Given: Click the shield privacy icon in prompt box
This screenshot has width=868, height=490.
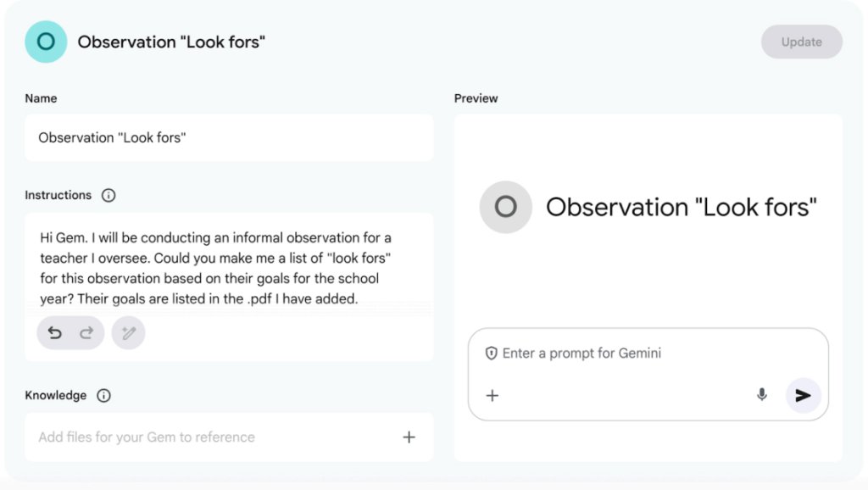Looking at the screenshot, I should (491, 354).
